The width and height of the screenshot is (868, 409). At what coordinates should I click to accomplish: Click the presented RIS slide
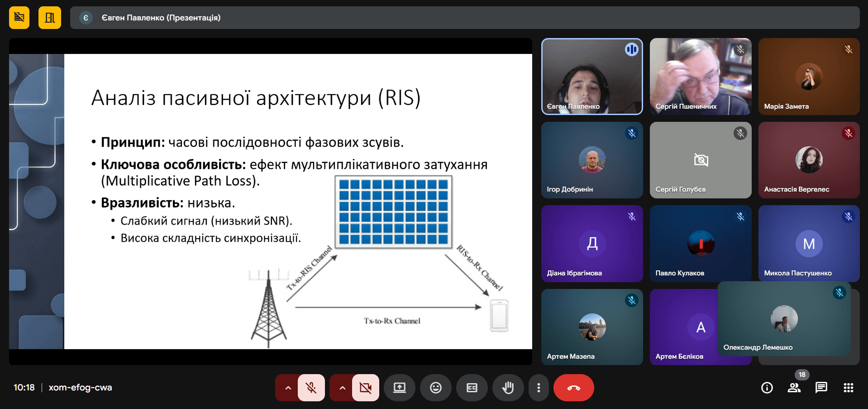point(298,201)
